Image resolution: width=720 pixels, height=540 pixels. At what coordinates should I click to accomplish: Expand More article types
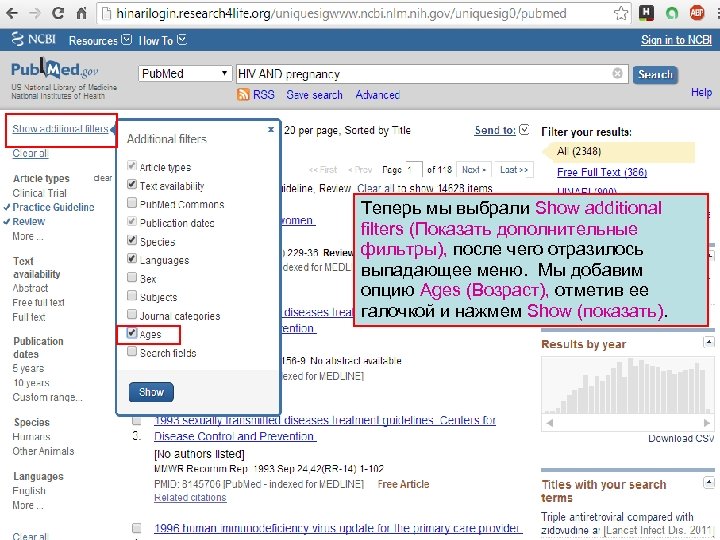click(28, 236)
